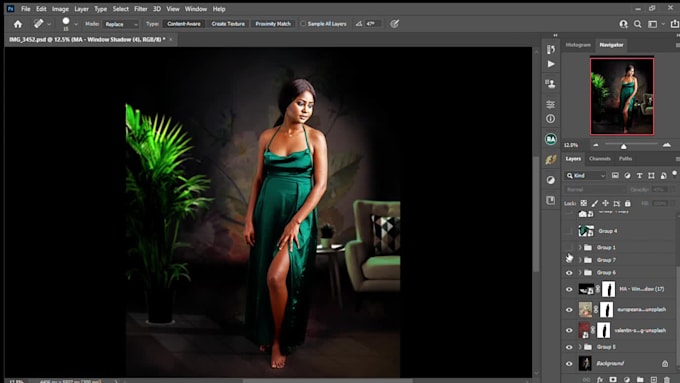Click the Navigator preview thumbnail

[622, 96]
